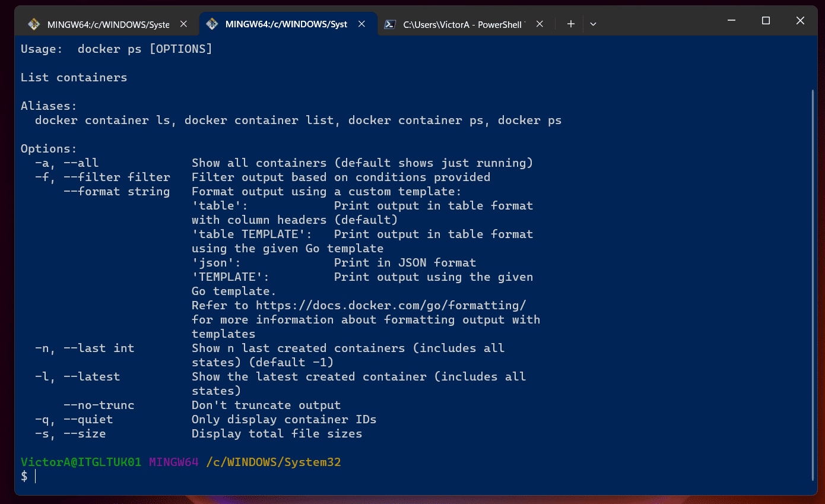
Task: Minimize the terminal window
Action: pyautogui.click(x=732, y=21)
